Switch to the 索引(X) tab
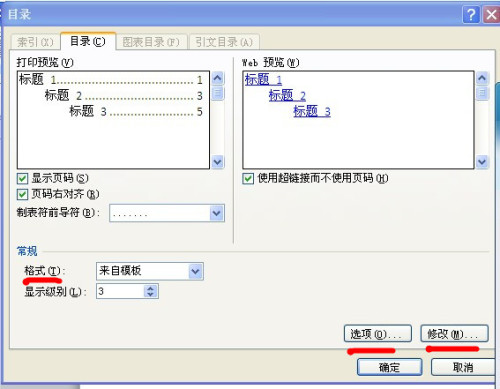 tap(35, 42)
